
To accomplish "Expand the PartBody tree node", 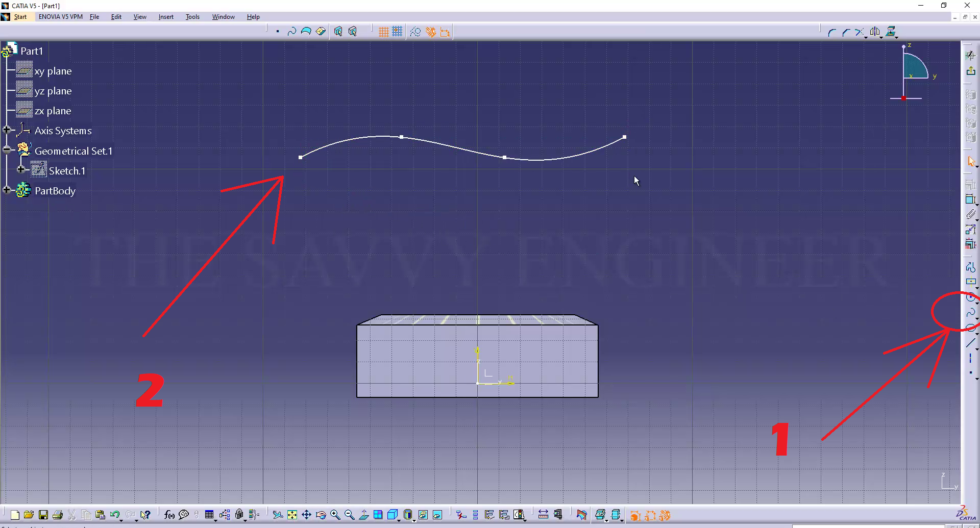I will coord(7,190).
